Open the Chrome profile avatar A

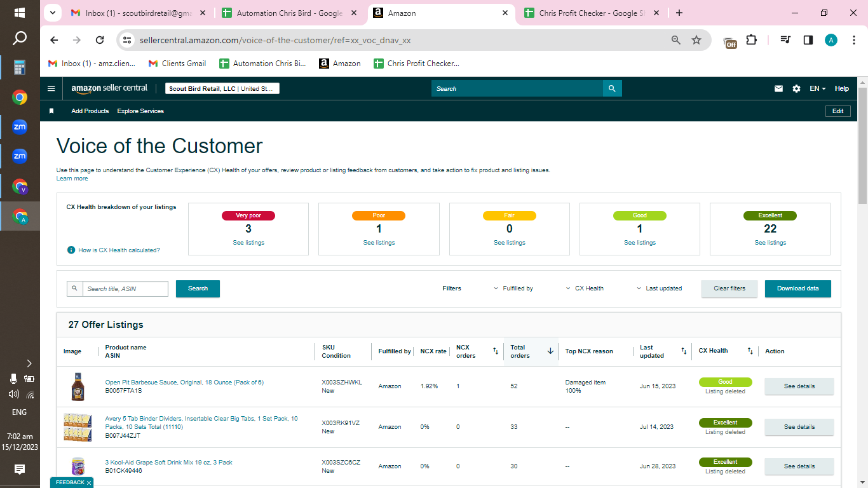coord(831,40)
